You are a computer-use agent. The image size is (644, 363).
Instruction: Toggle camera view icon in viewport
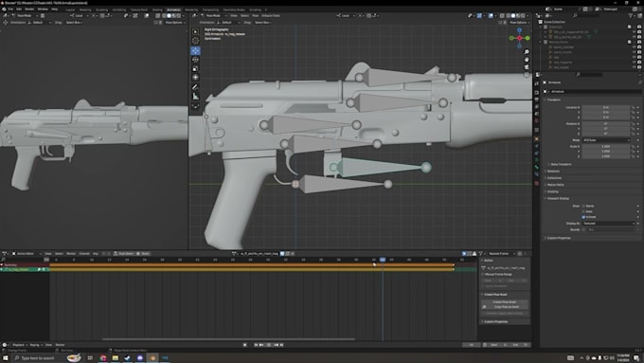coord(527,66)
